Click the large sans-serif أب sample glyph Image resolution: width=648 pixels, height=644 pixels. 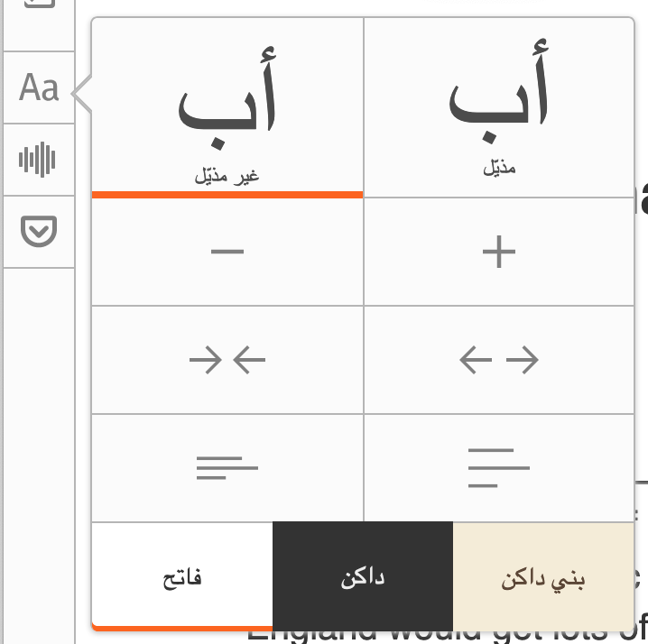pyautogui.click(x=227, y=104)
